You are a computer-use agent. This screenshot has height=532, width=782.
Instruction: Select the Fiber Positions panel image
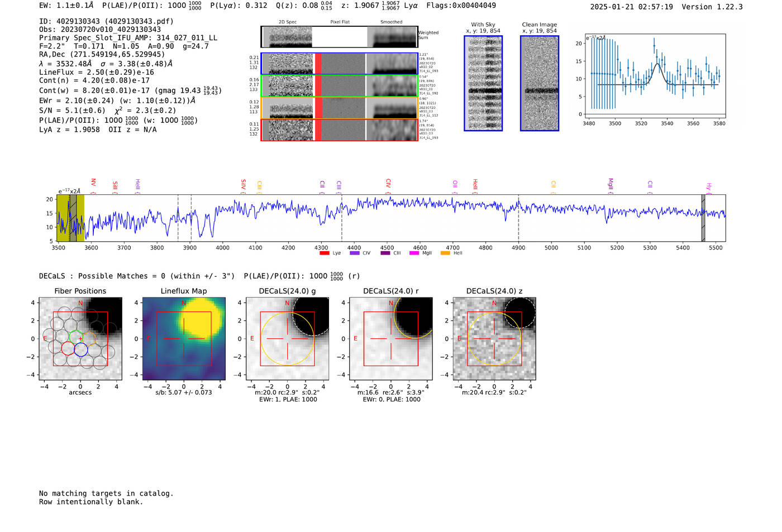pos(80,338)
